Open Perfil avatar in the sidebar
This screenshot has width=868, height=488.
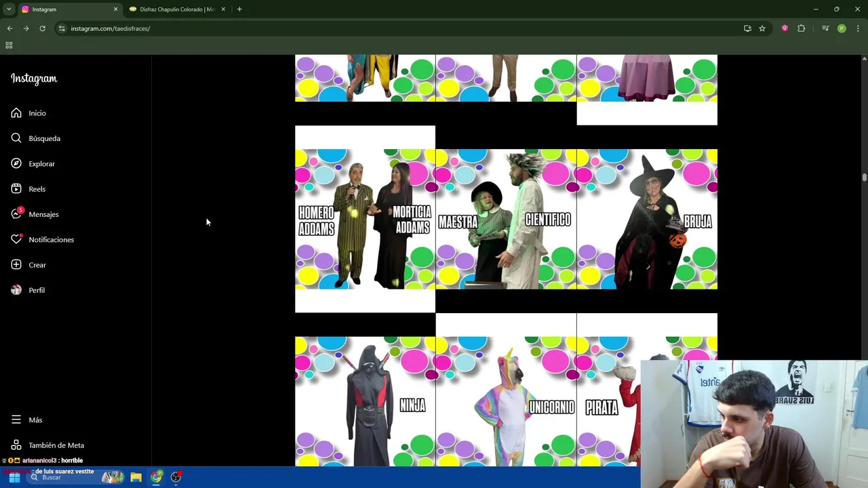[x=16, y=290]
